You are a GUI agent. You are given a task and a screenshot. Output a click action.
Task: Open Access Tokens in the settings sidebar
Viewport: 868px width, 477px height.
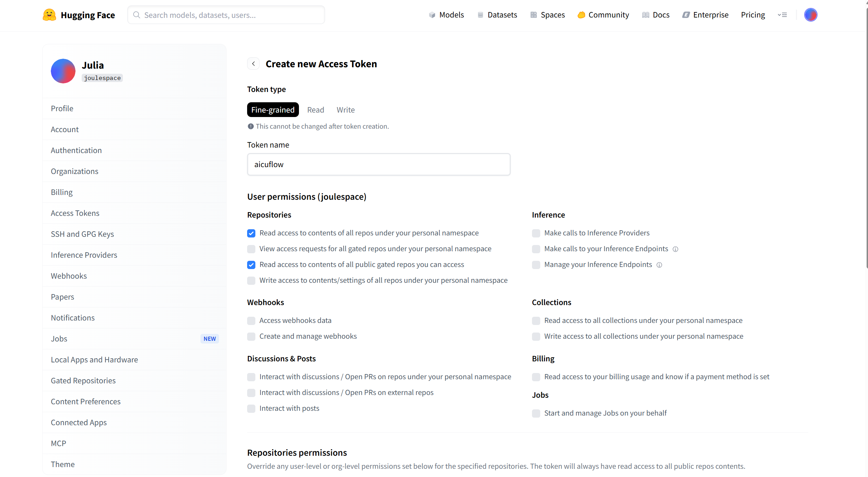[75, 213]
